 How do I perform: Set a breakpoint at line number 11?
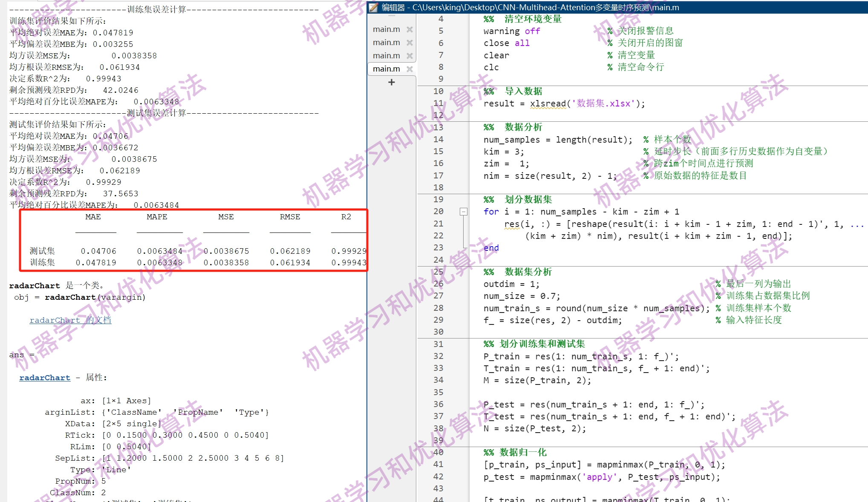(x=438, y=103)
